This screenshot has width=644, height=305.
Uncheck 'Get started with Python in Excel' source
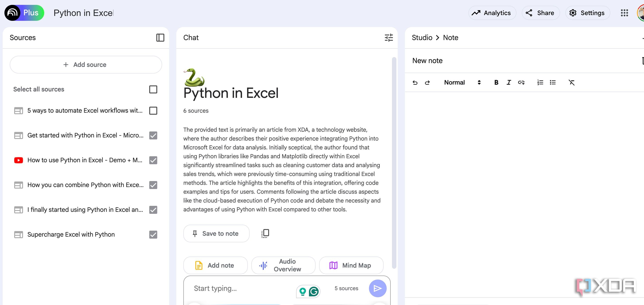point(153,135)
